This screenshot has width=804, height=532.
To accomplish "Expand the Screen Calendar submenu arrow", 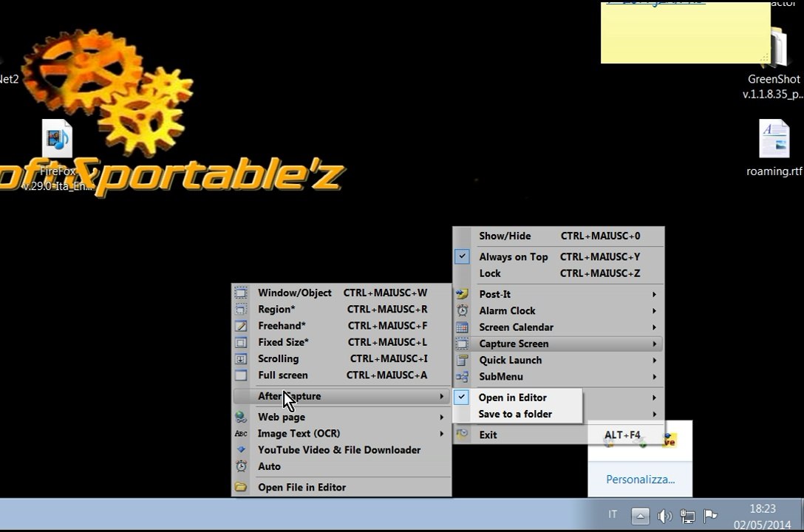I will click(654, 327).
